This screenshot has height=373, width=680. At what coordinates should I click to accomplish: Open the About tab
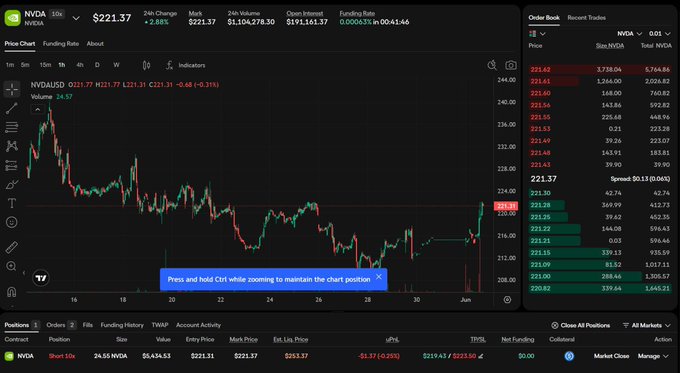click(95, 44)
